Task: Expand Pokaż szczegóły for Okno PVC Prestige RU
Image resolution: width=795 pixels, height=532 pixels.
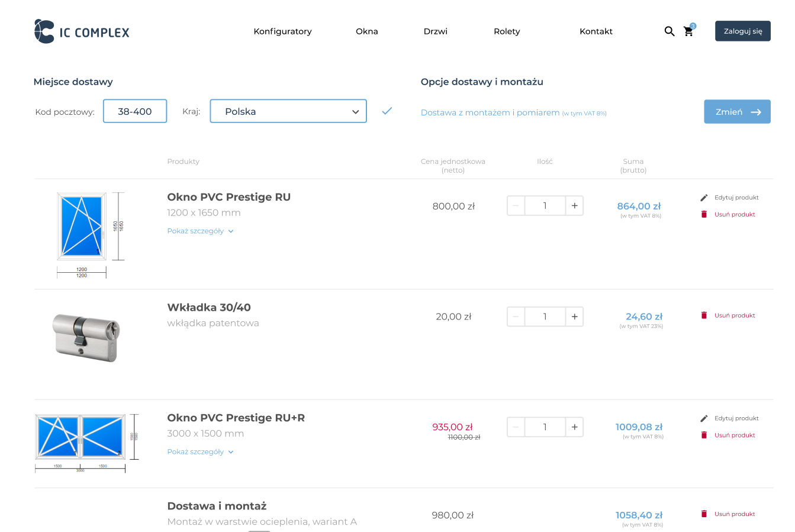Action: click(x=200, y=231)
